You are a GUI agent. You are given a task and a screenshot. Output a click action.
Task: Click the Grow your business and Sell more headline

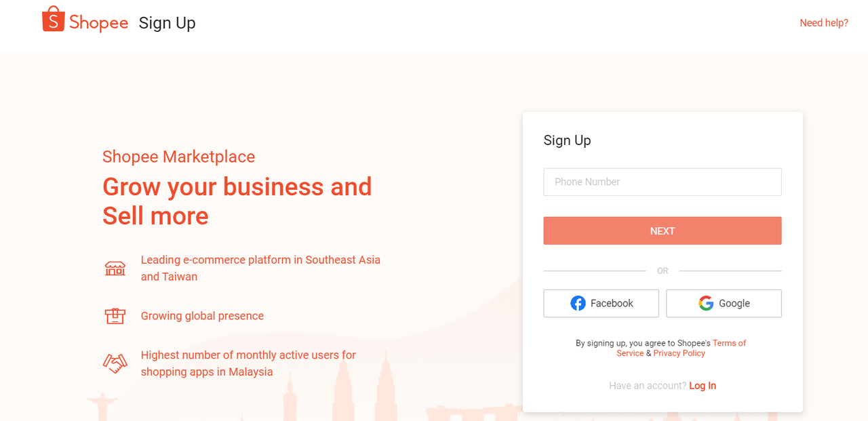click(x=237, y=201)
